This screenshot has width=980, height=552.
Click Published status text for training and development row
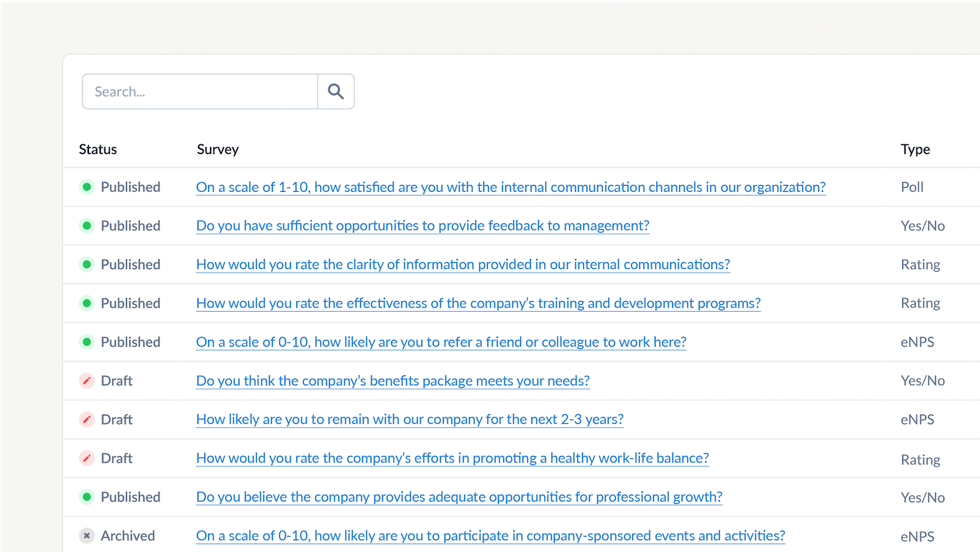(130, 303)
